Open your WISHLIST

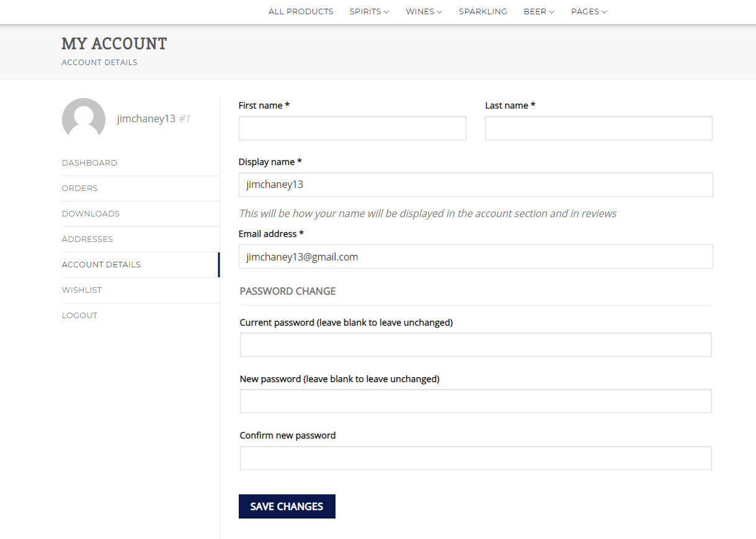[x=81, y=290]
